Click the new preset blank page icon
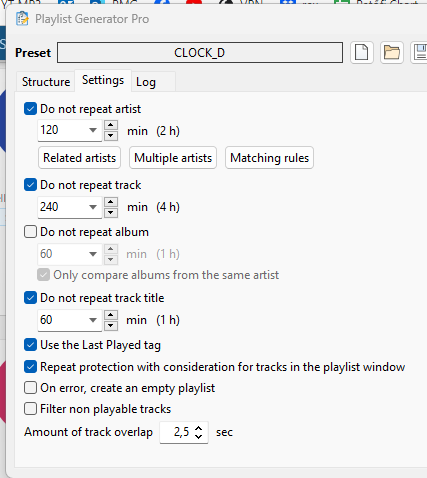This screenshot has width=427, height=478. coord(362,52)
